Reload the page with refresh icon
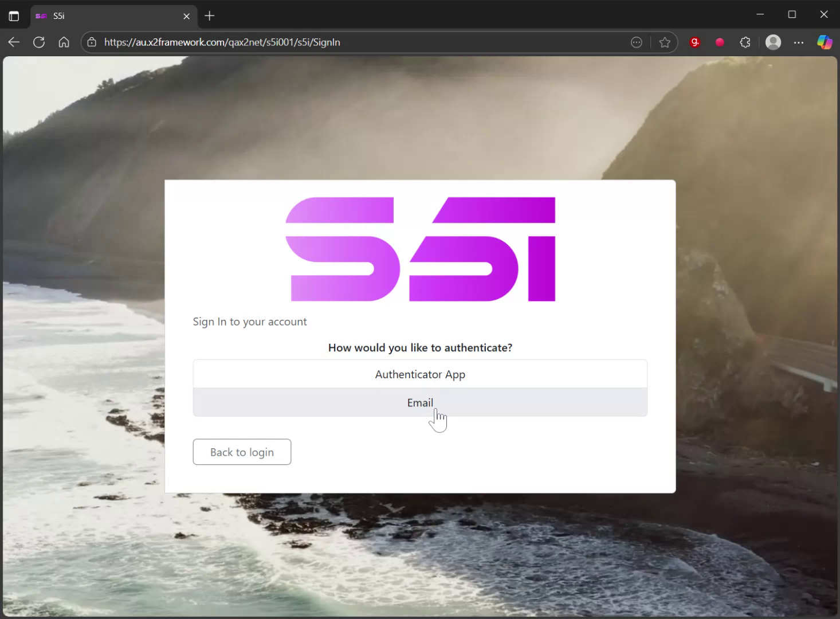The image size is (840, 619). 39,42
